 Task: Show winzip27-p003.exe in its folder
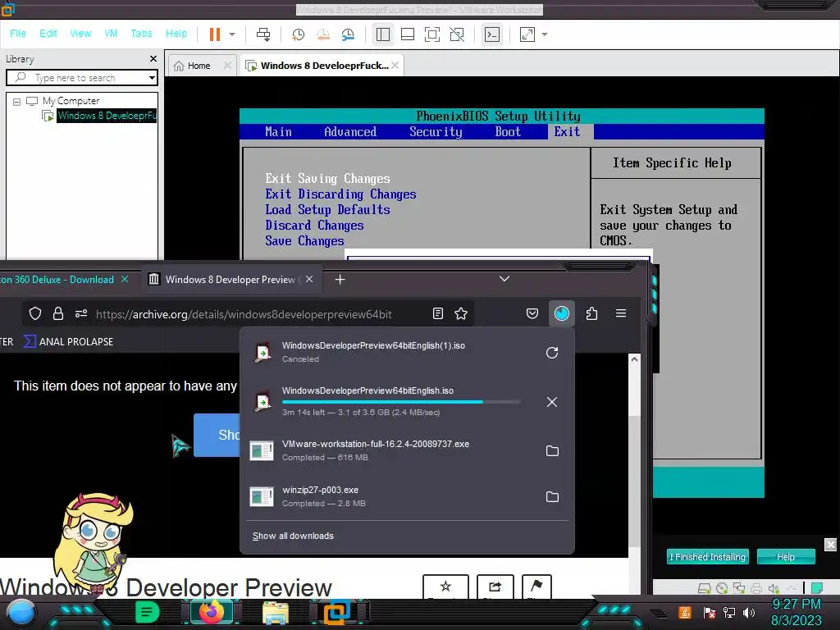[552, 496]
